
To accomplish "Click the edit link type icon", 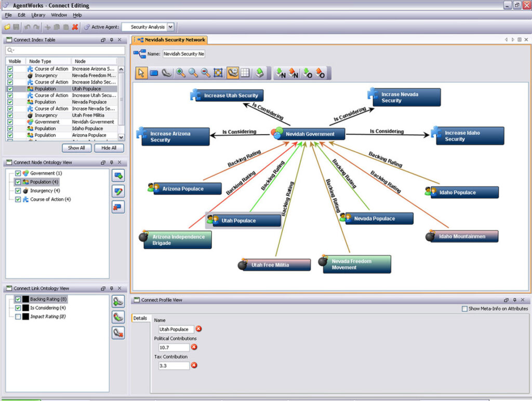I will coord(118,317).
